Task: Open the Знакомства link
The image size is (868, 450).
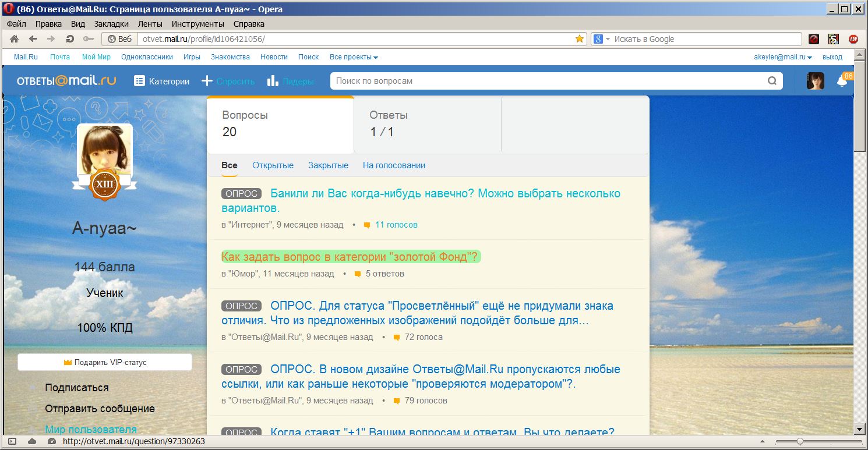Action: click(x=230, y=57)
